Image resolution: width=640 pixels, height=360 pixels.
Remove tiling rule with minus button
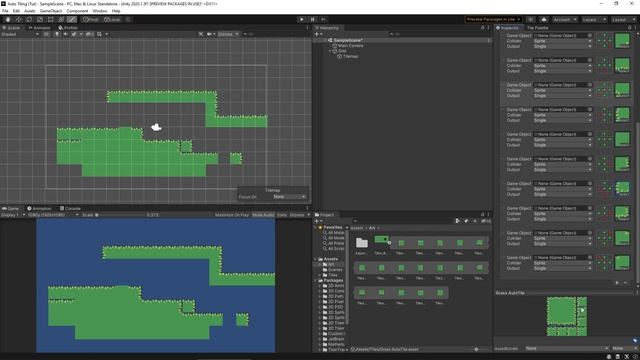(626, 282)
